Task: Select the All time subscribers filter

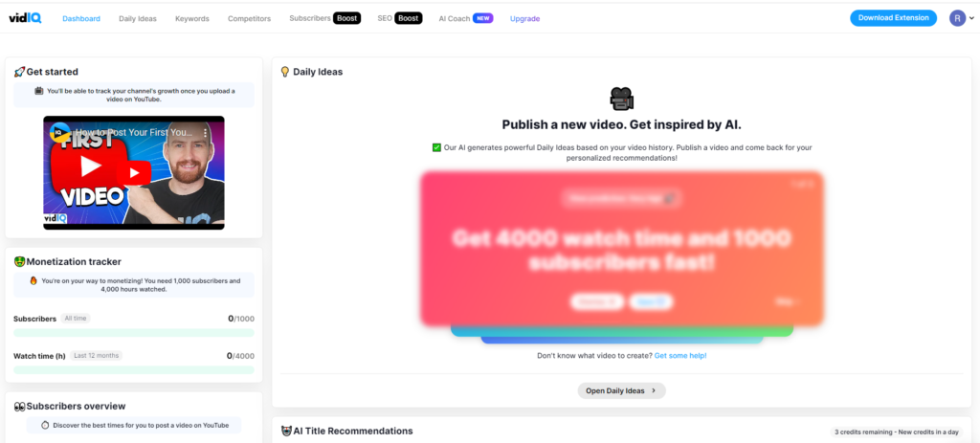Action: pos(75,319)
